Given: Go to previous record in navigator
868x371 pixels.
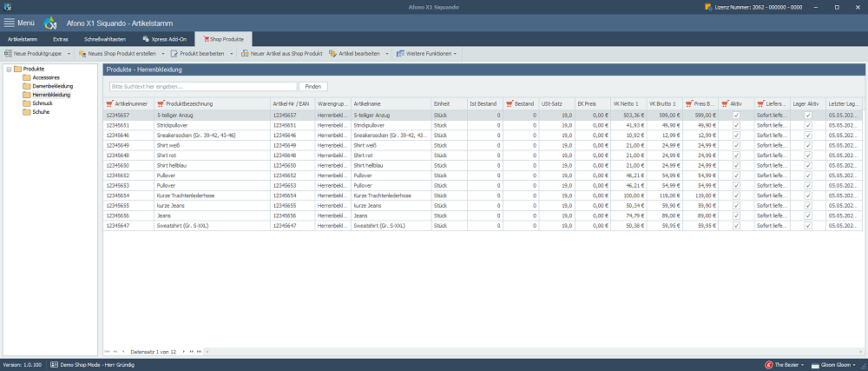Looking at the screenshot, I should [123, 352].
